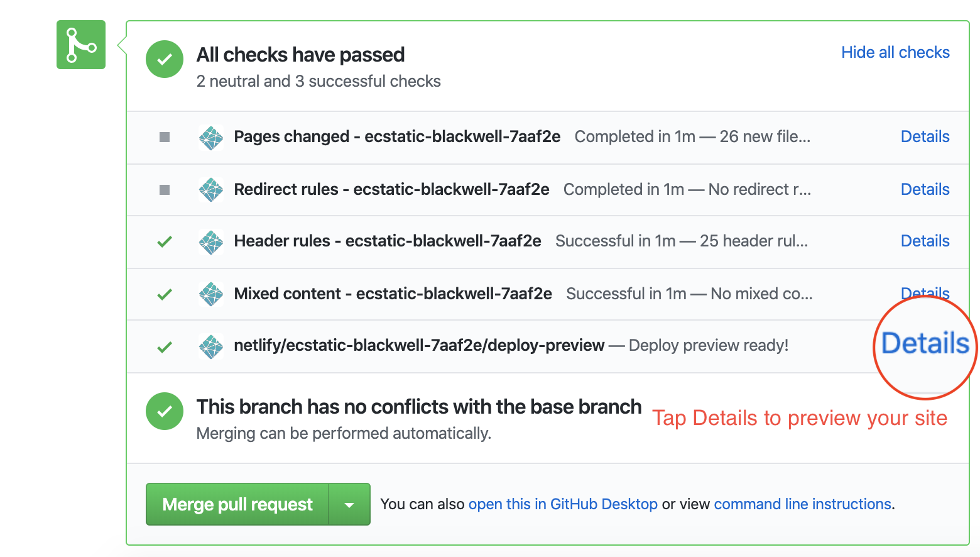The width and height of the screenshot is (980, 557).
Task: Click the gray neutral status square for "Pages changed"
Action: point(164,137)
